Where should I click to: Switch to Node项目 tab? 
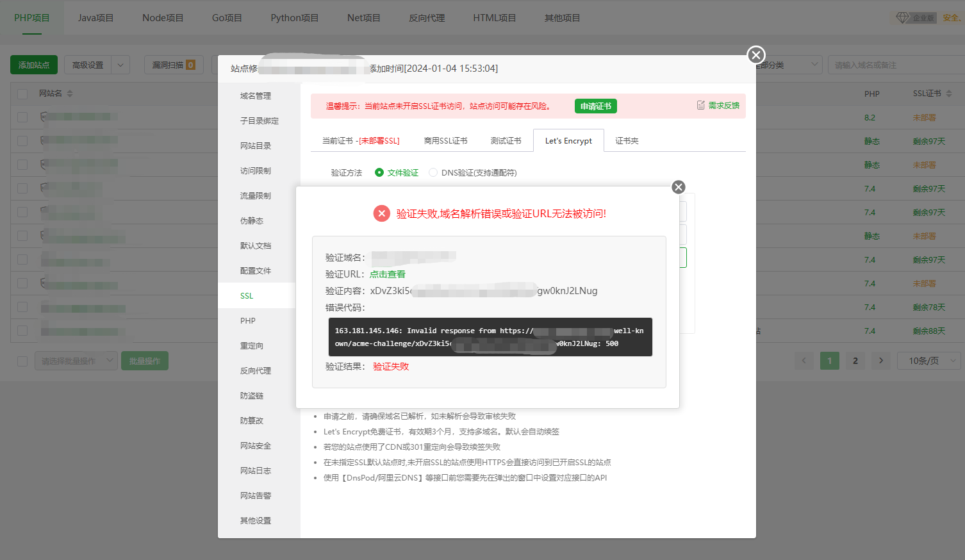click(163, 18)
